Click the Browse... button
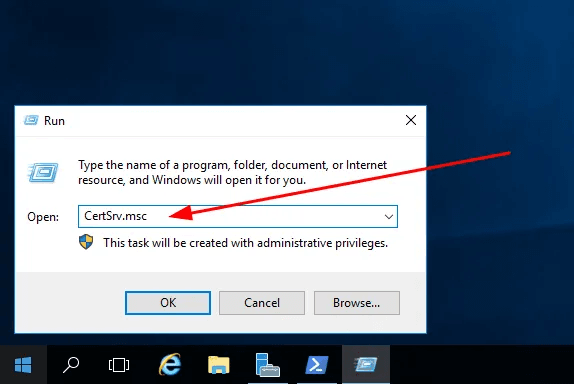The image size is (574, 384). click(x=357, y=303)
